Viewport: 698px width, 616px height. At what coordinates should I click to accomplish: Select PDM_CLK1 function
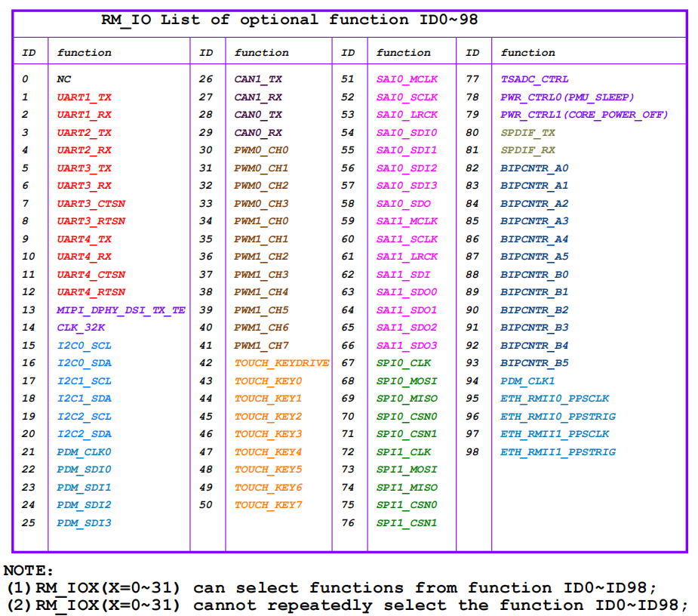click(527, 381)
